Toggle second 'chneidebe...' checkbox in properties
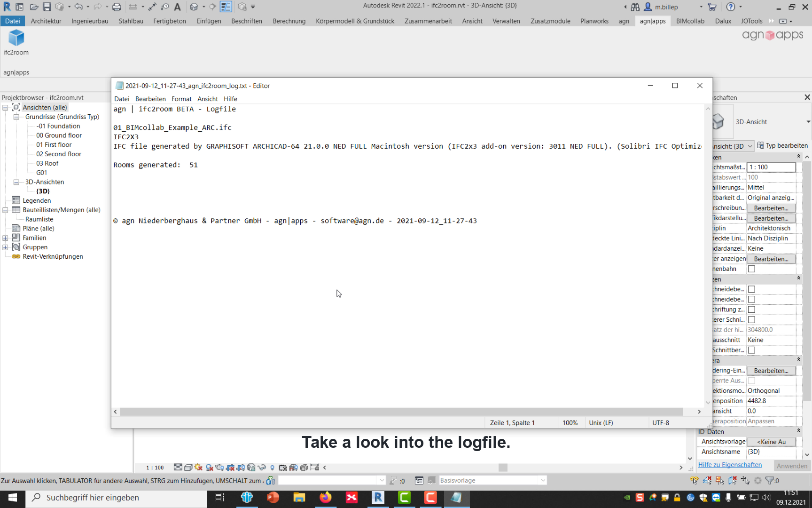Viewport: 812px width, 508px height. pyautogui.click(x=751, y=300)
